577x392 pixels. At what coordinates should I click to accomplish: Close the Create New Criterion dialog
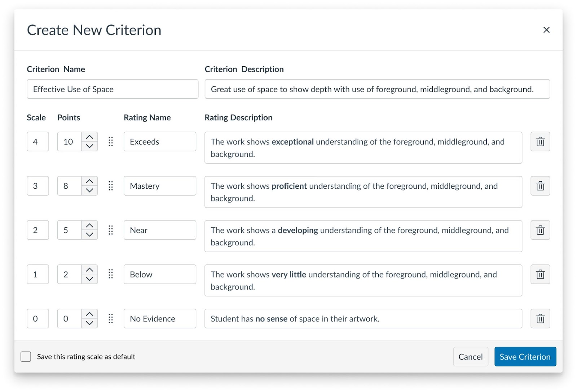coord(546,30)
